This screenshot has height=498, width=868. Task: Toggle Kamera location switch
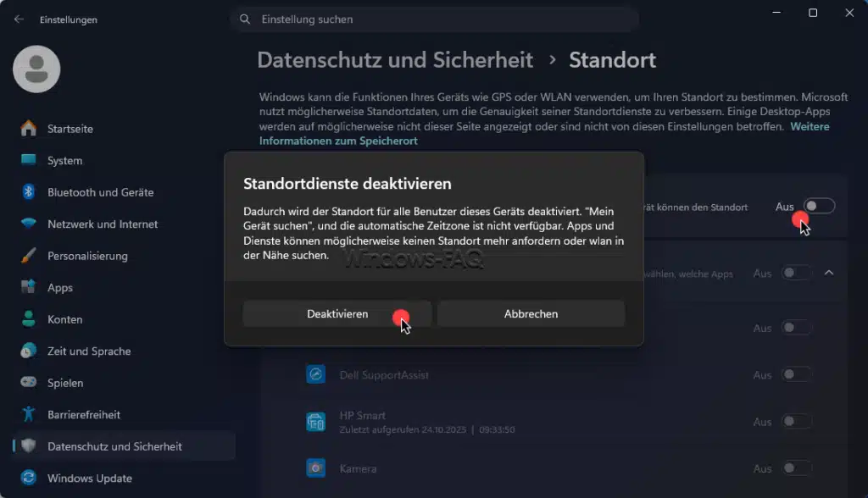click(x=797, y=468)
